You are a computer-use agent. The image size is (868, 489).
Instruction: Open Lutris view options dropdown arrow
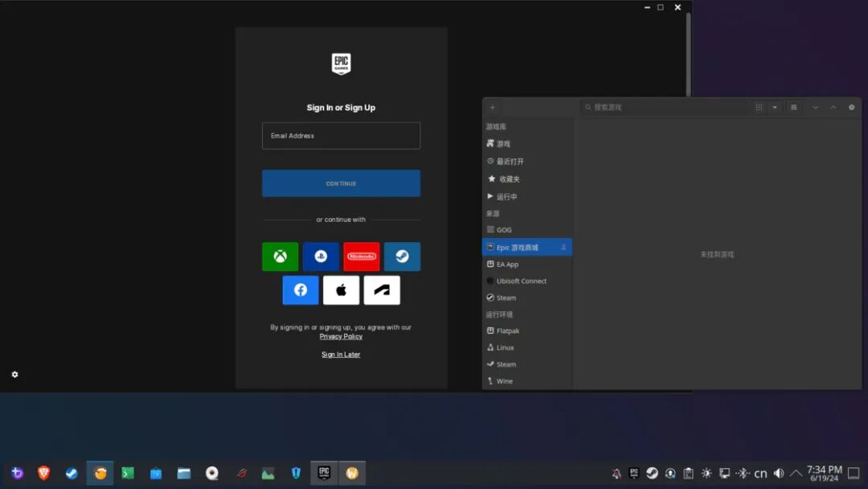[775, 108]
